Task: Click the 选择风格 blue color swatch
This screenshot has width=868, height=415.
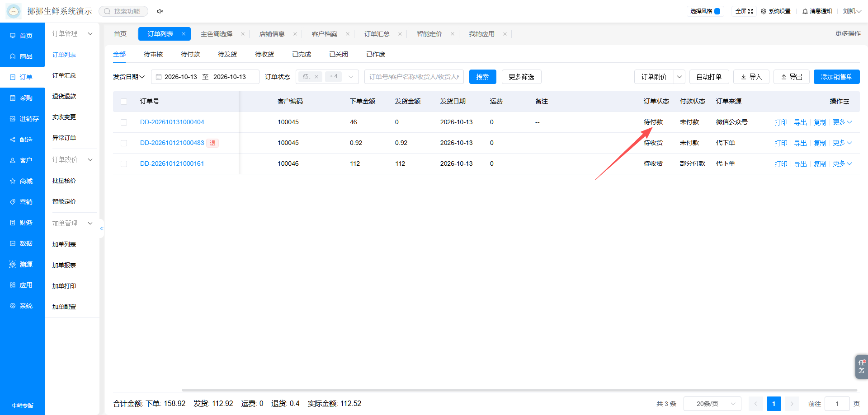Action: (717, 11)
